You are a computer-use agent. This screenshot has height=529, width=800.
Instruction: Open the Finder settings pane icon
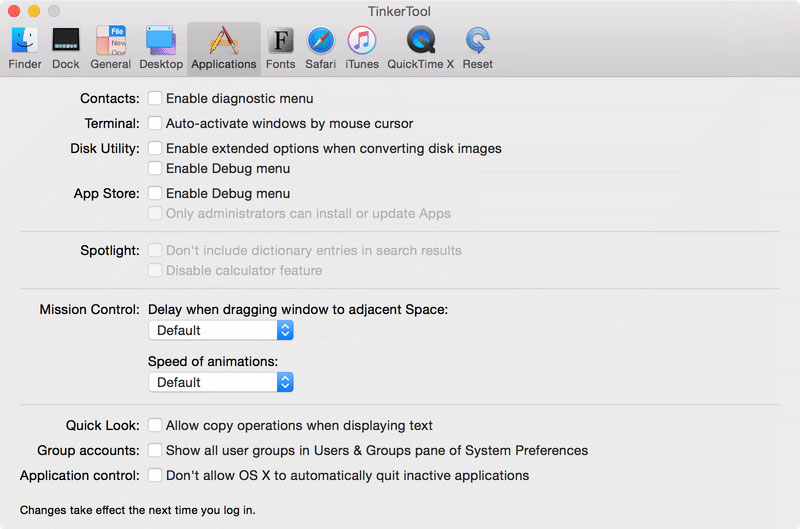tap(25, 41)
